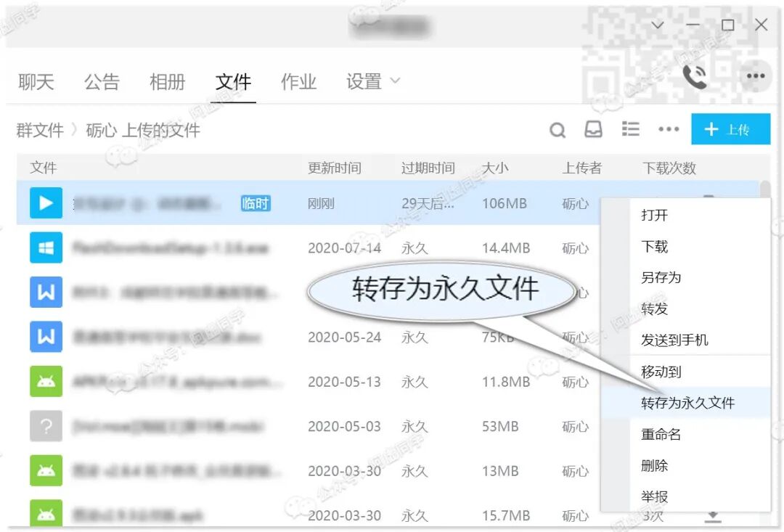Click the 106MB size cell
Screen dimensions: 784x532
[x=505, y=203]
